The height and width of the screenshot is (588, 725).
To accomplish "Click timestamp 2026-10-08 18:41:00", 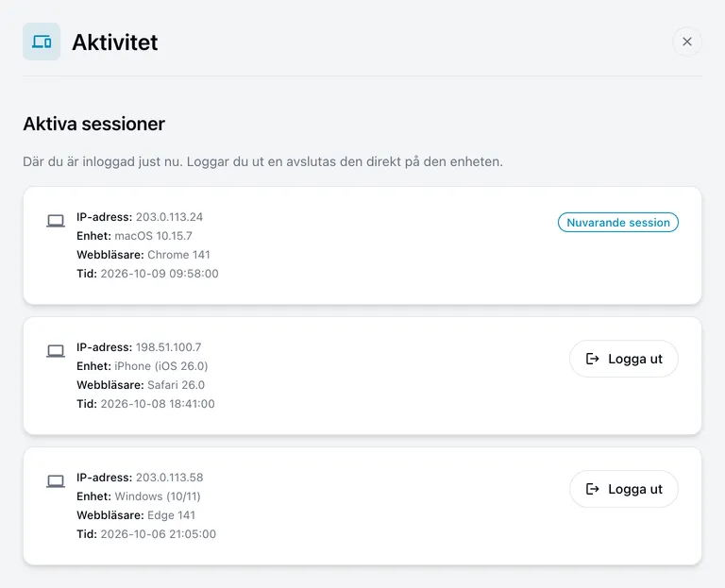I will 158,404.
